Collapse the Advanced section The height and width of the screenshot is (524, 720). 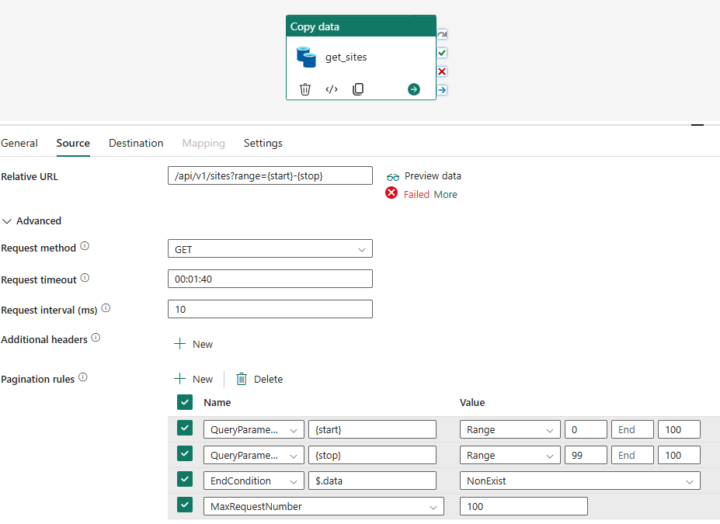point(32,221)
